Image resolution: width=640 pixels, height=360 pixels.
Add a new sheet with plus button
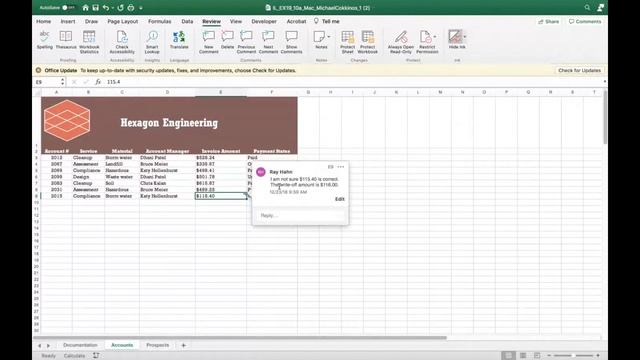[183, 345]
